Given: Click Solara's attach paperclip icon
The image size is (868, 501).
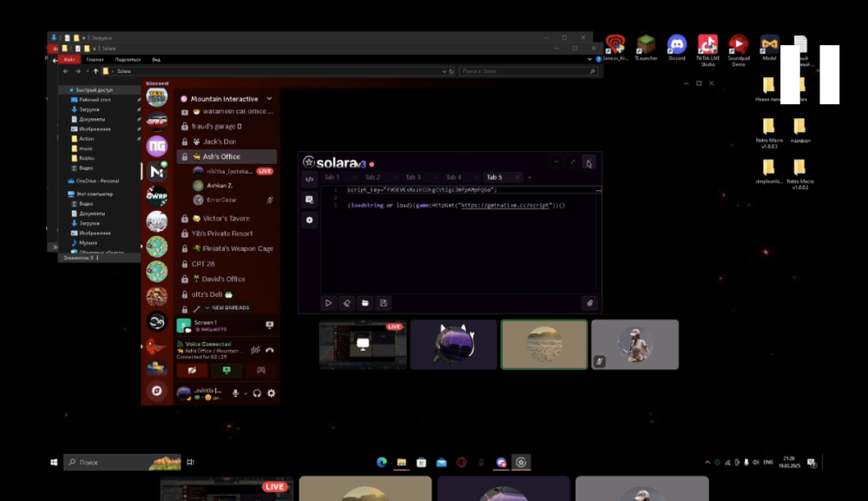Looking at the screenshot, I should (589, 303).
